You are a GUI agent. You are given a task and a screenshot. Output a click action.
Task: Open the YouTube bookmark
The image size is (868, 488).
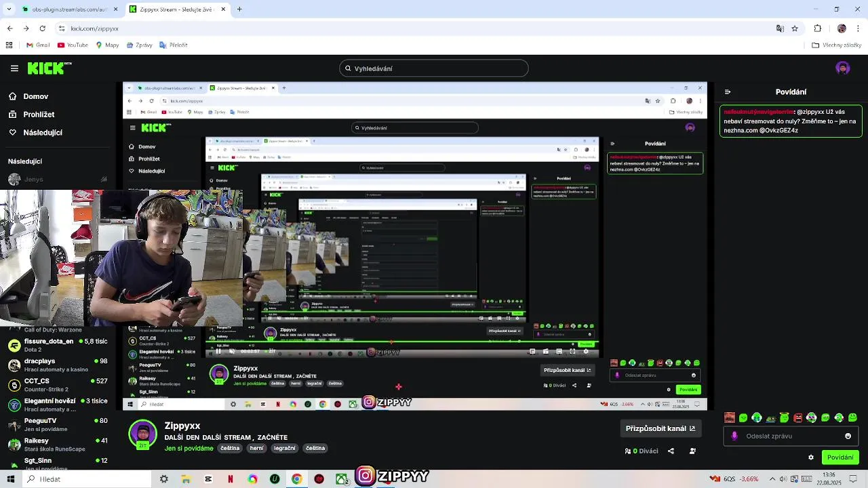[x=73, y=45]
